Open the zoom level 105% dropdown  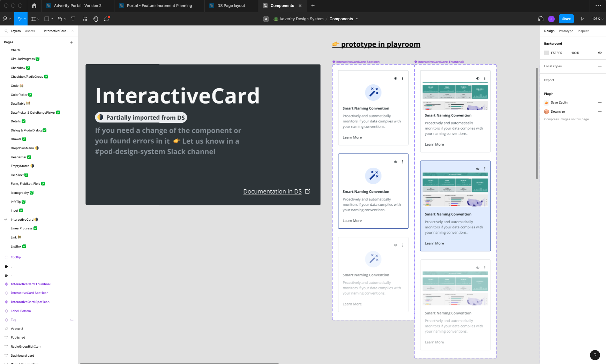(x=598, y=19)
